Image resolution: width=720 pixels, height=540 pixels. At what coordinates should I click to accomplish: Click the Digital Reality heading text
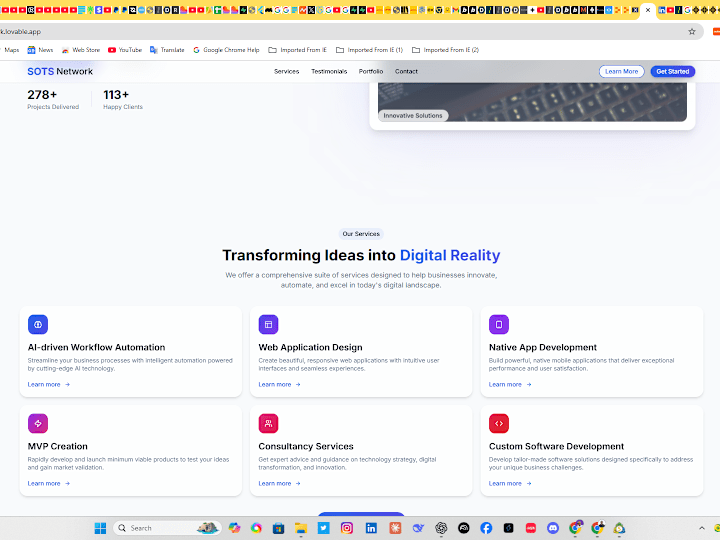point(450,255)
